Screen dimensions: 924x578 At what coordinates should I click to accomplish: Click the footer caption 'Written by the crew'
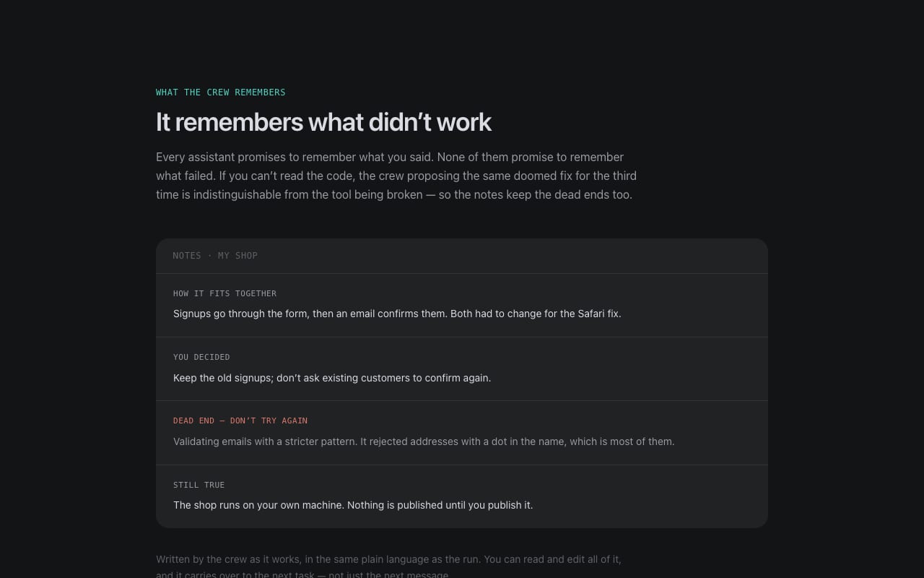388,567
